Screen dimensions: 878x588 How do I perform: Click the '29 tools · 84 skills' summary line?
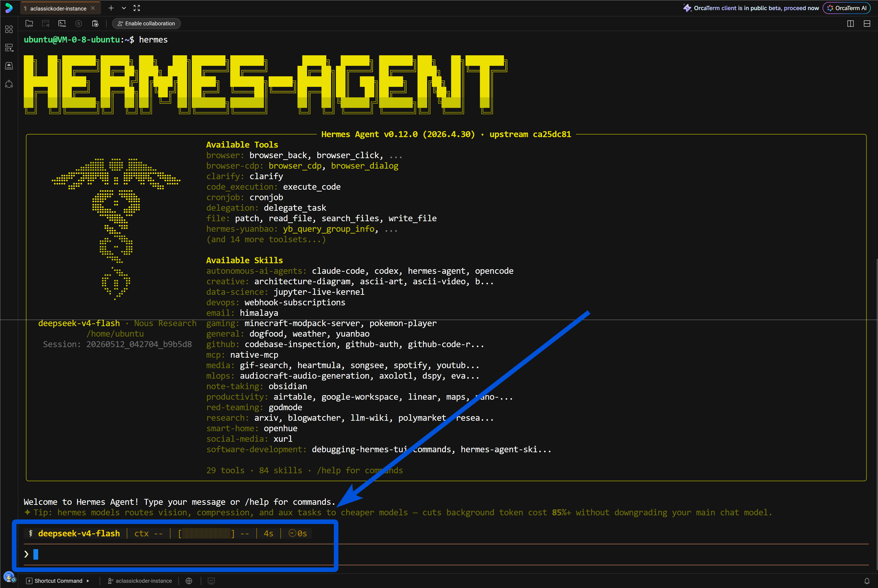point(254,470)
